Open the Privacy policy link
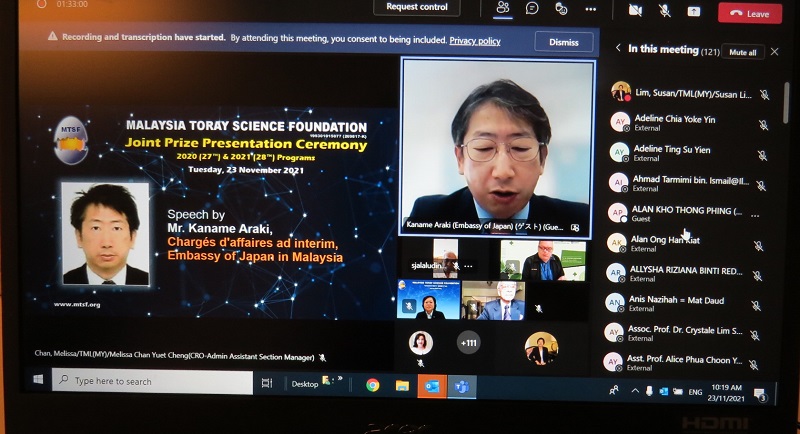The width and height of the screenshot is (800, 434). (x=474, y=41)
